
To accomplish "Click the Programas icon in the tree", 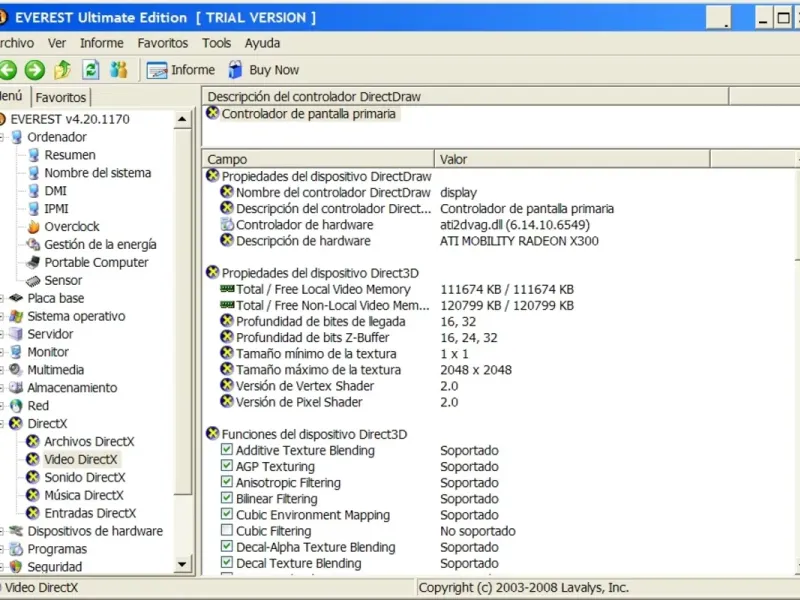I will click(x=16, y=549).
